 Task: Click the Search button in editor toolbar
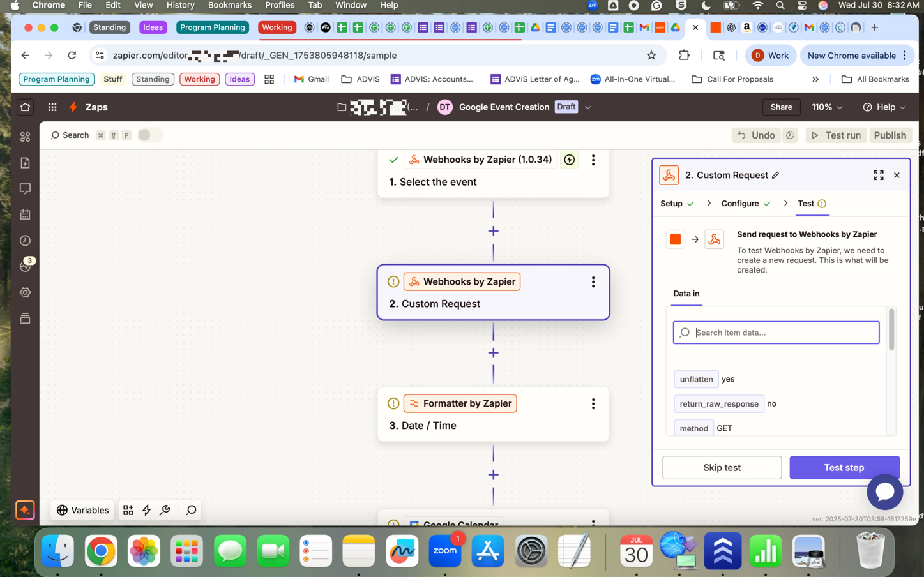(70, 135)
